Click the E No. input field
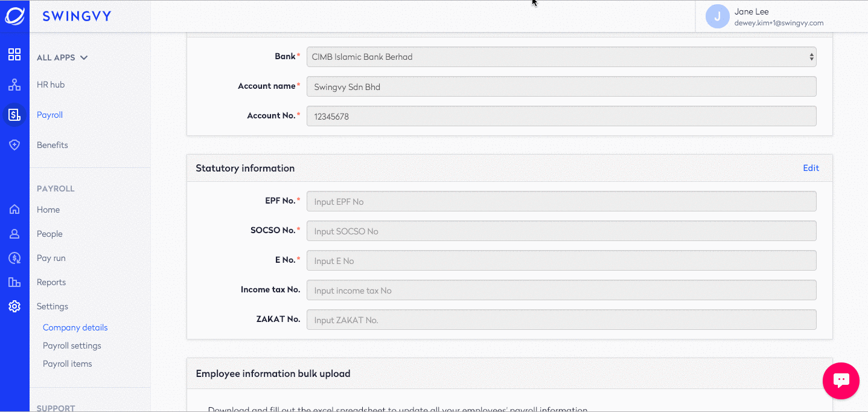 pos(561,260)
